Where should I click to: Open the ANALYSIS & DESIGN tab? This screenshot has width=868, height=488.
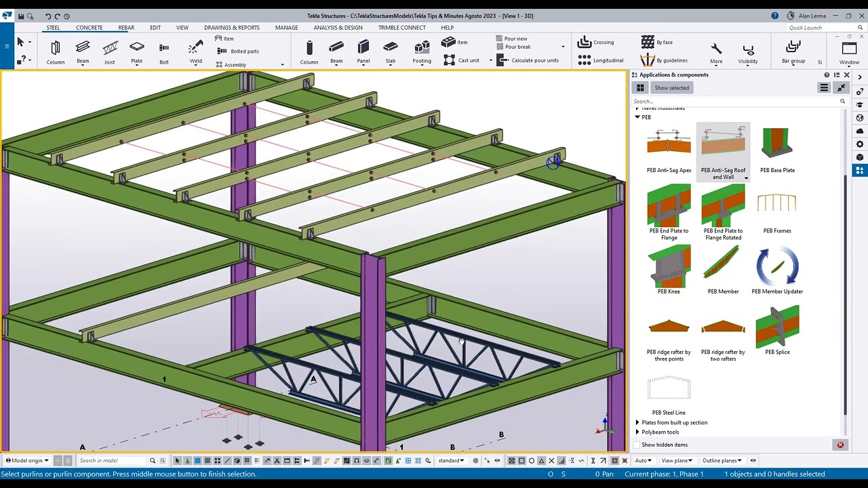point(338,28)
